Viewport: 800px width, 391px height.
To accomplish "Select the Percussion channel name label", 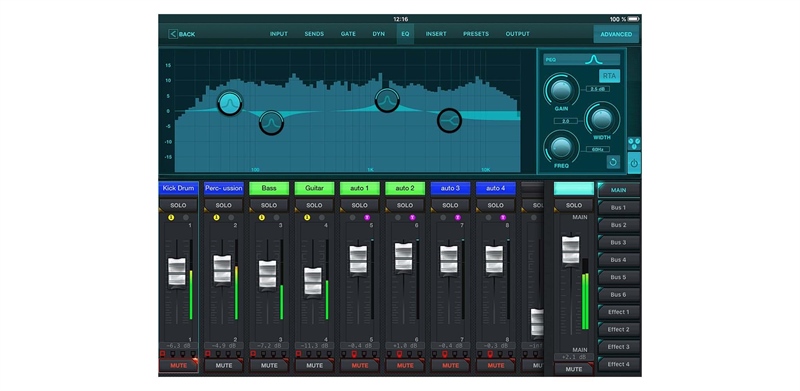I will (224, 188).
